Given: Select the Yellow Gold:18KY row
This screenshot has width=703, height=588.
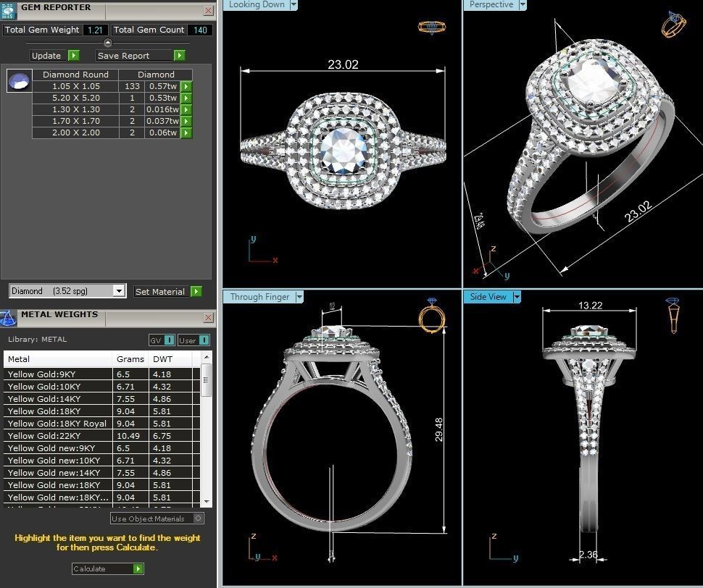Looking at the screenshot, I should click(101, 411).
